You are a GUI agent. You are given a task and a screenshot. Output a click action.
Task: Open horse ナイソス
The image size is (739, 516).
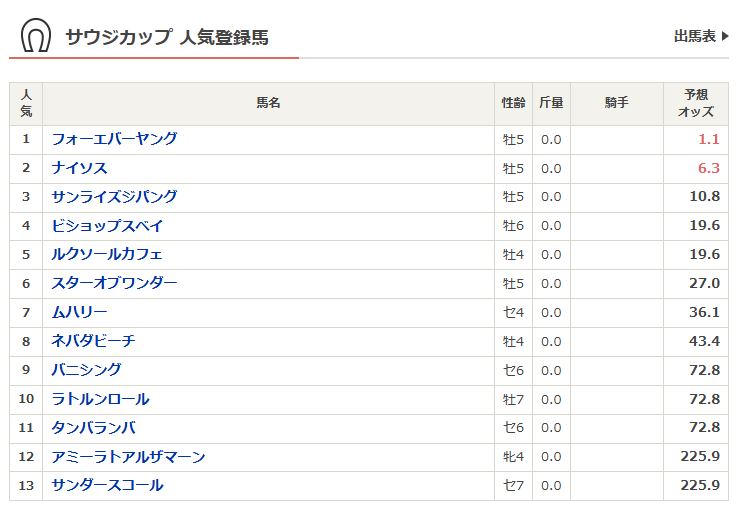coord(79,168)
